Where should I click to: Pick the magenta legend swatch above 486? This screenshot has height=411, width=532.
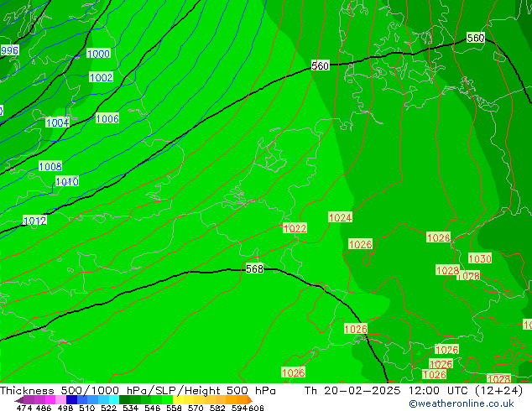coord(50,399)
